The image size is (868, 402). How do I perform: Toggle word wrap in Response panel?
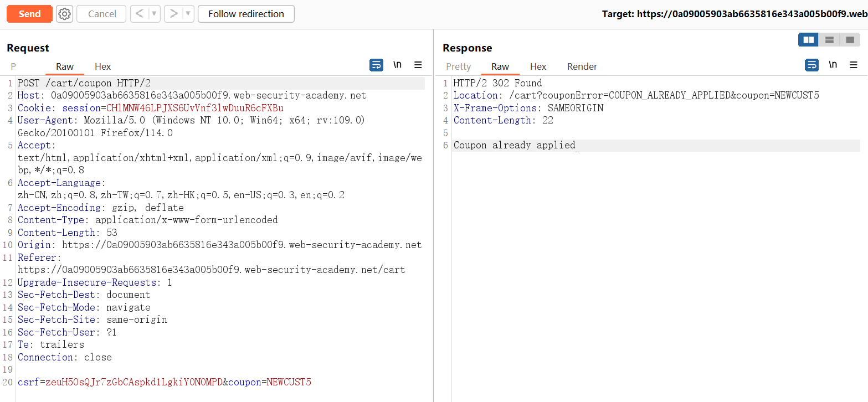point(811,65)
